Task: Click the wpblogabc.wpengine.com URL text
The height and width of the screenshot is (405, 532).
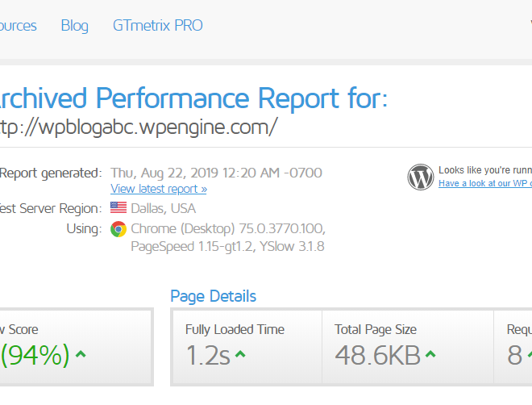Action: (x=139, y=127)
